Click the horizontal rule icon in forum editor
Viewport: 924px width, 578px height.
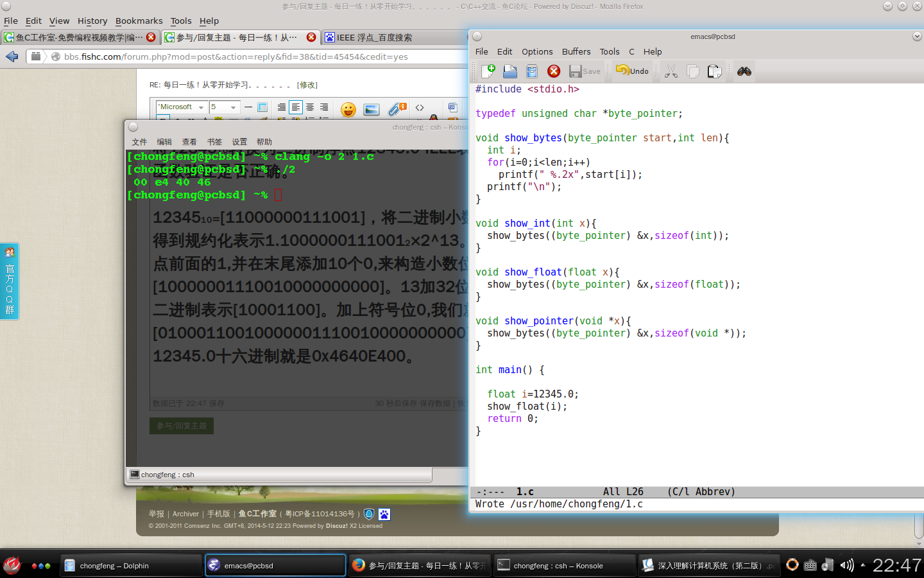coord(248,107)
